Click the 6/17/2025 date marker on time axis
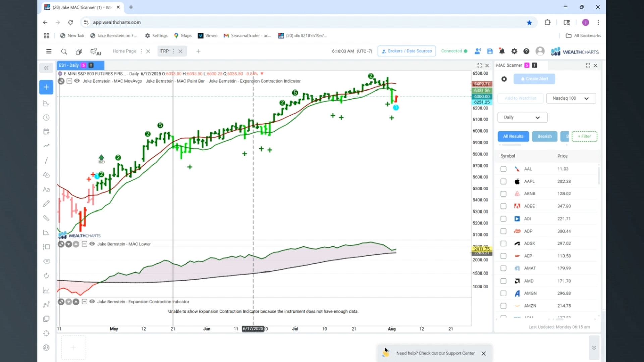The width and height of the screenshot is (644, 362). pyautogui.click(x=253, y=329)
